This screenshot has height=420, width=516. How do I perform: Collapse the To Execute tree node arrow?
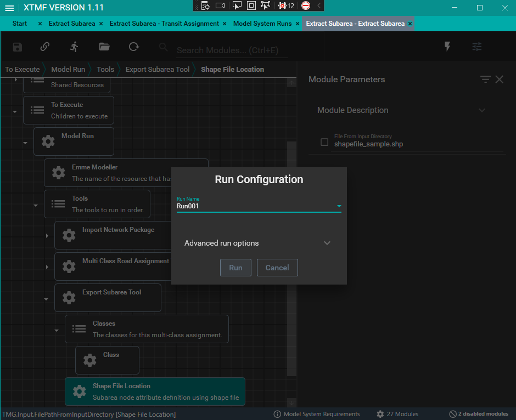[15, 112]
